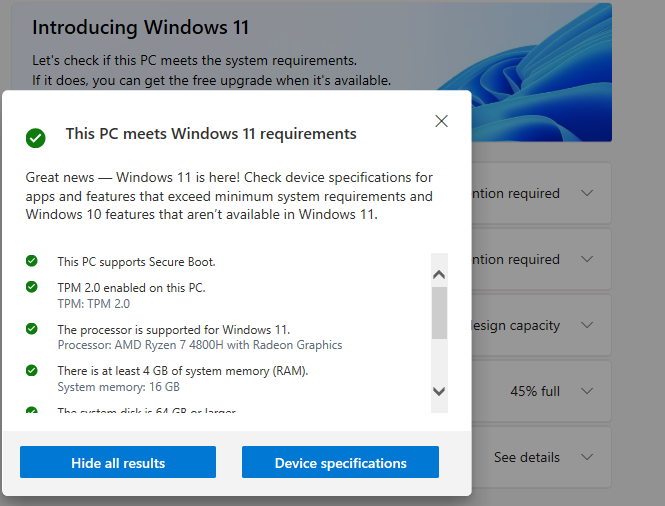Click the system memory green check icon
The image size is (665, 506).
32,370
